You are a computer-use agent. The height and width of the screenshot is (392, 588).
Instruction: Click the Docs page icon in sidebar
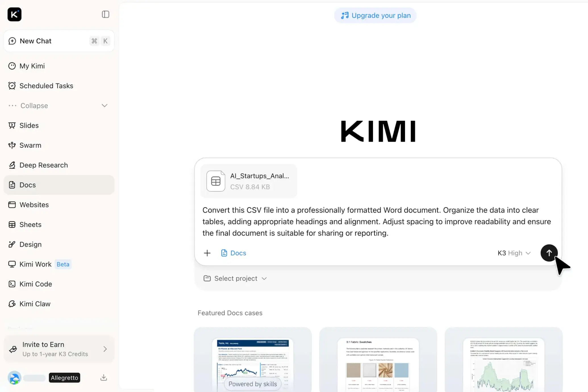(x=12, y=185)
